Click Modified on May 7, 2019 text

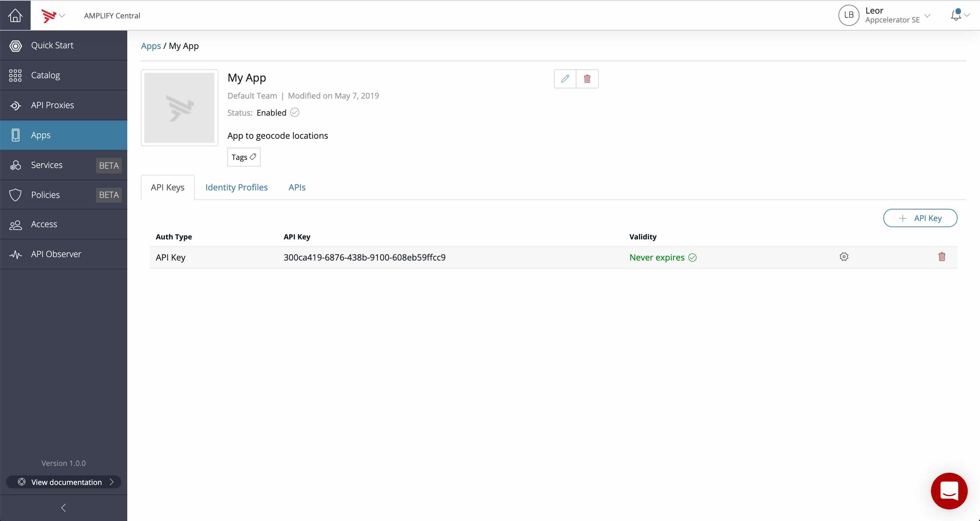tap(333, 96)
